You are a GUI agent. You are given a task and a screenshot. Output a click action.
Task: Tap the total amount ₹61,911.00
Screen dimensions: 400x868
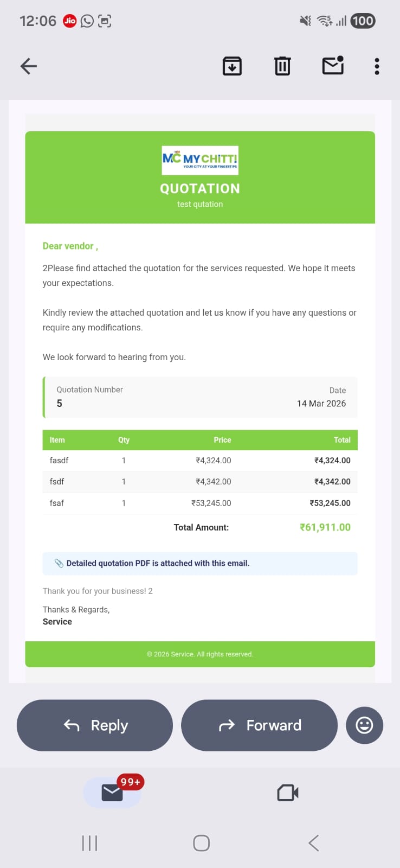pyautogui.click(x=325, y=527)
